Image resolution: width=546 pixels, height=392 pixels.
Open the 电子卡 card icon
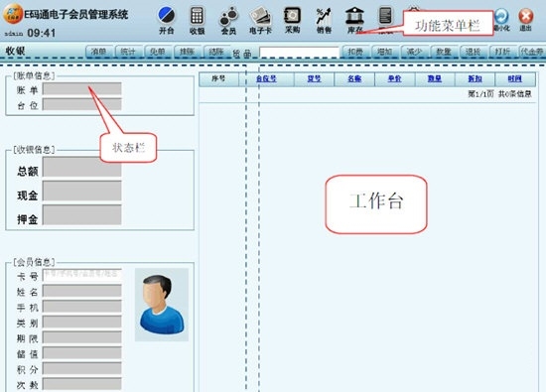[x=260, y=16]
